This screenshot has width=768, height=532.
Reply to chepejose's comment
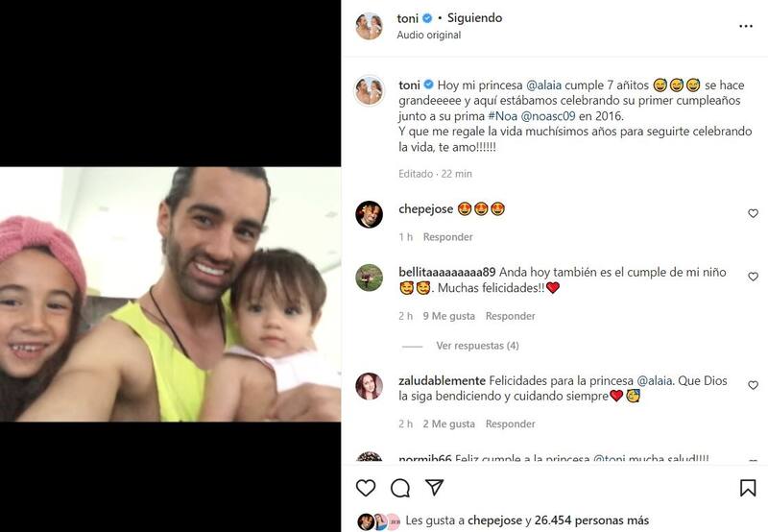(x=447, y=237)
